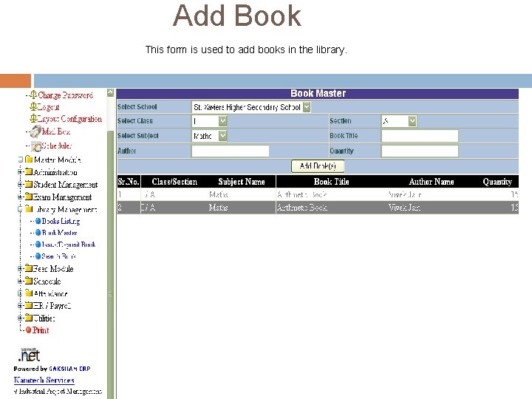Click the red Print bullet icon
This screenshot has height=399, width=532.
(x=29, y=330)
